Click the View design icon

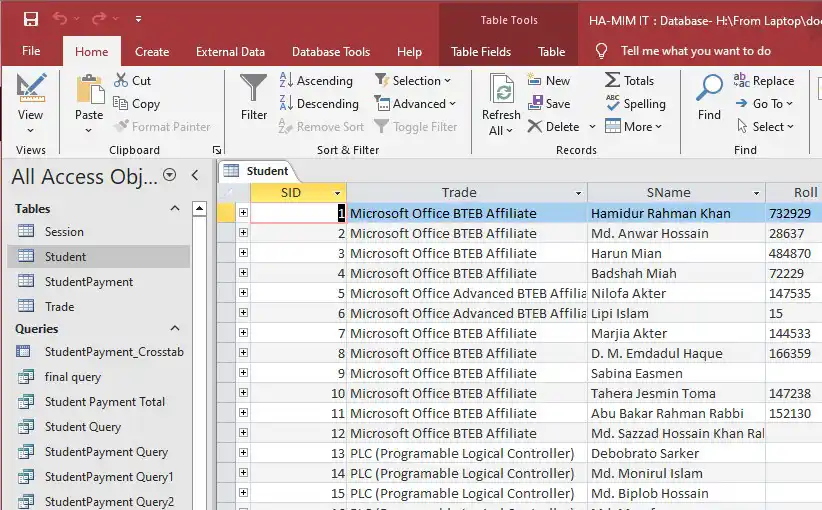click(x=31, y=88)
